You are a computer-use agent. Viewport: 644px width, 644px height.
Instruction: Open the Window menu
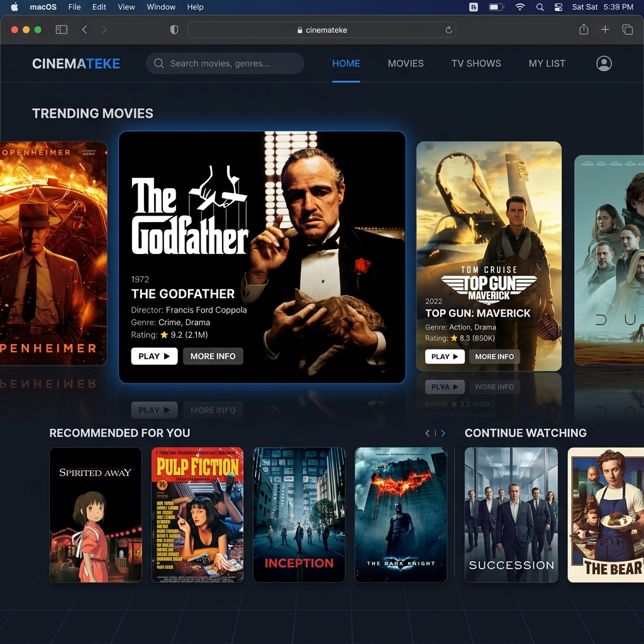coord(161,7)
